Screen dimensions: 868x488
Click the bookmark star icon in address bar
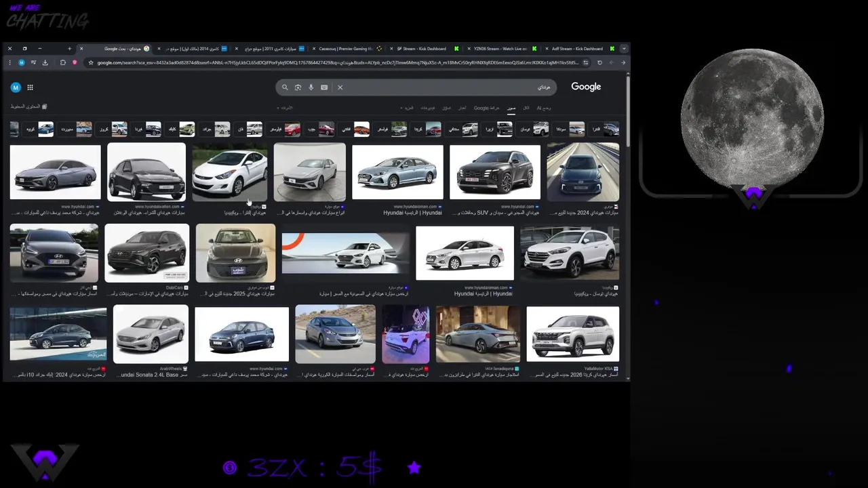pyautogui.click(x=91, y=62)
